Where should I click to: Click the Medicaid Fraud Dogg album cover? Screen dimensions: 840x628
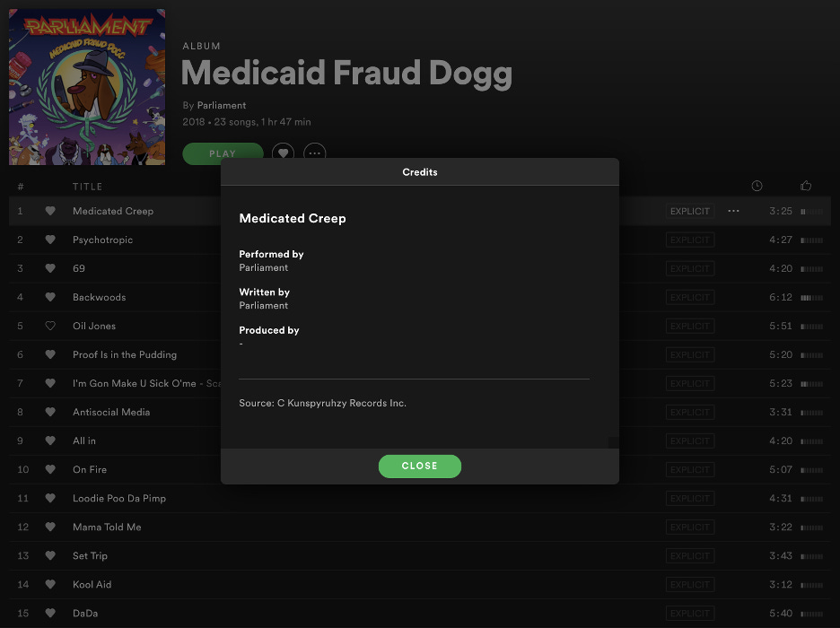(x=87, y=87)
